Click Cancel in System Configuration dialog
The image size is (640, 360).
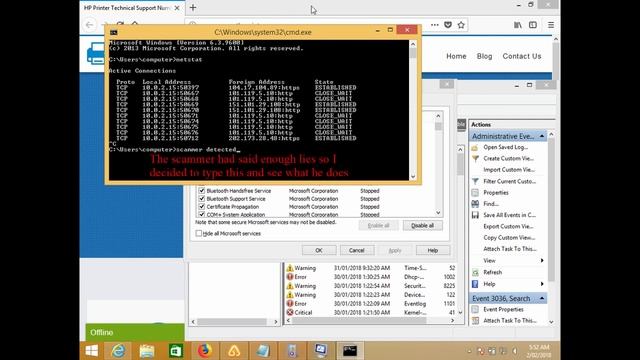tap(357, 250)
